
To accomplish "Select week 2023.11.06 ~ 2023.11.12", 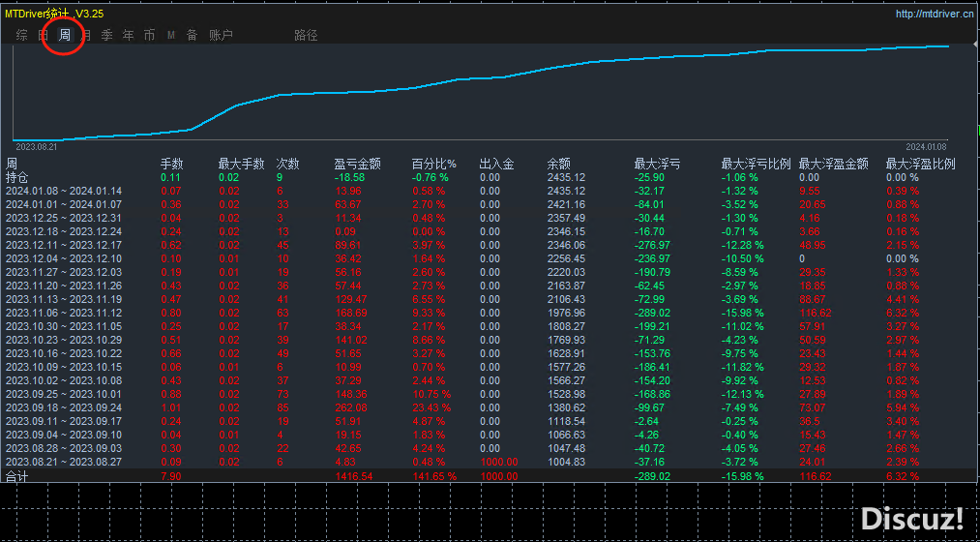I will pos(64,313).
